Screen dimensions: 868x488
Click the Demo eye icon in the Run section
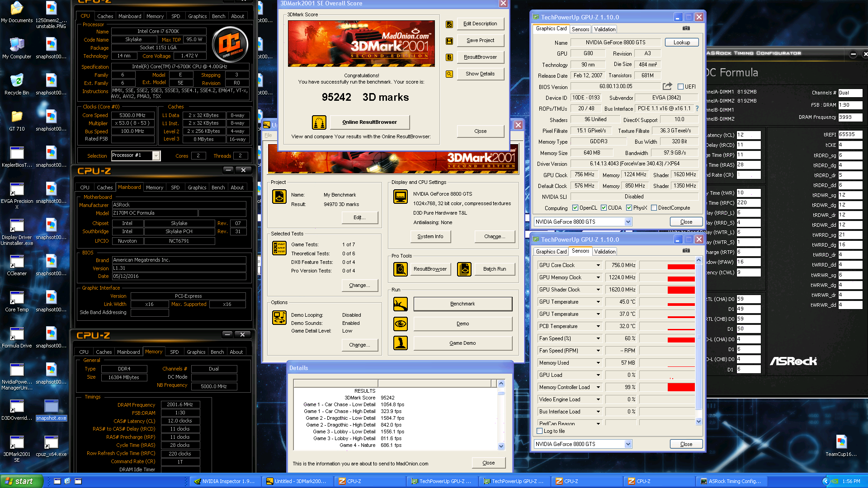coord(401,324)
